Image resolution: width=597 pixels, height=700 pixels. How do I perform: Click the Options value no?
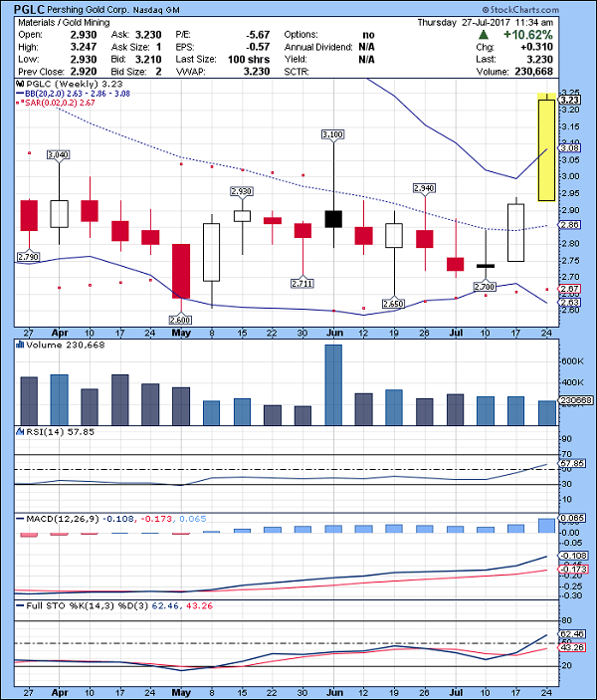click(368, 35)
